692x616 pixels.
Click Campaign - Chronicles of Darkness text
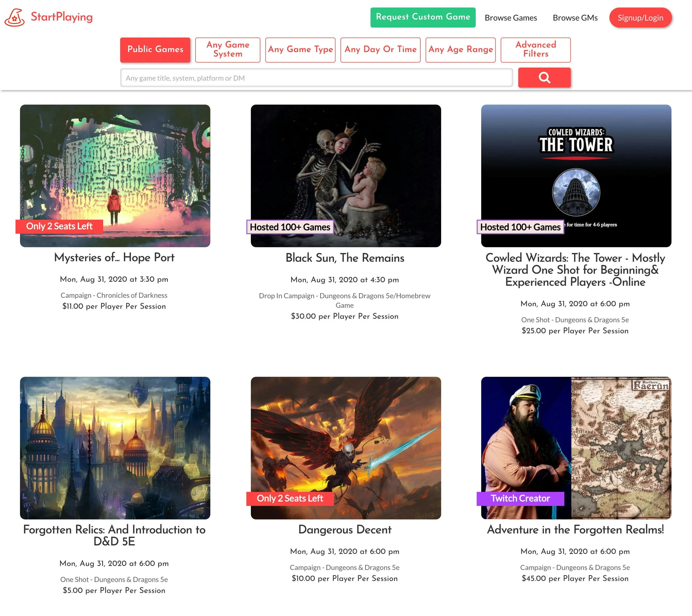(x=114, y=295)
